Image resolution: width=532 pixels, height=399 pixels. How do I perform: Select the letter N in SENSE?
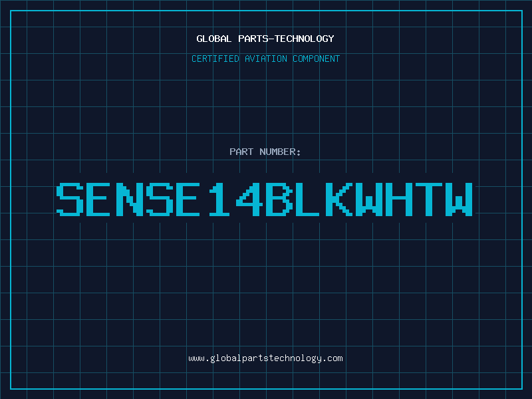(130, 199)
